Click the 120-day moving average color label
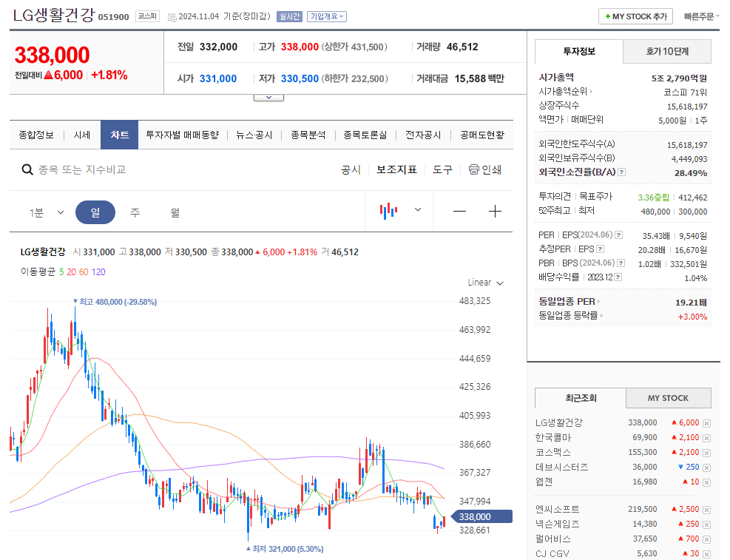 click(98, 271)
